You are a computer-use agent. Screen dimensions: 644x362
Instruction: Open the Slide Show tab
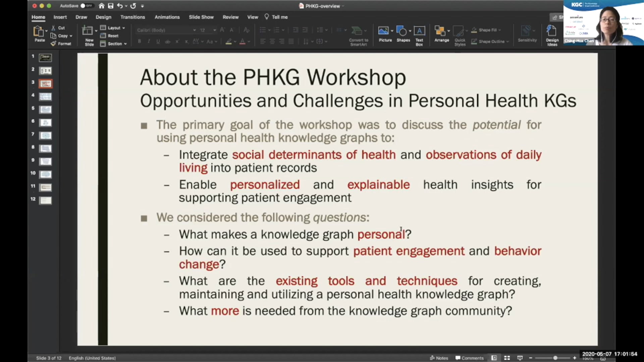pos(201,17)
